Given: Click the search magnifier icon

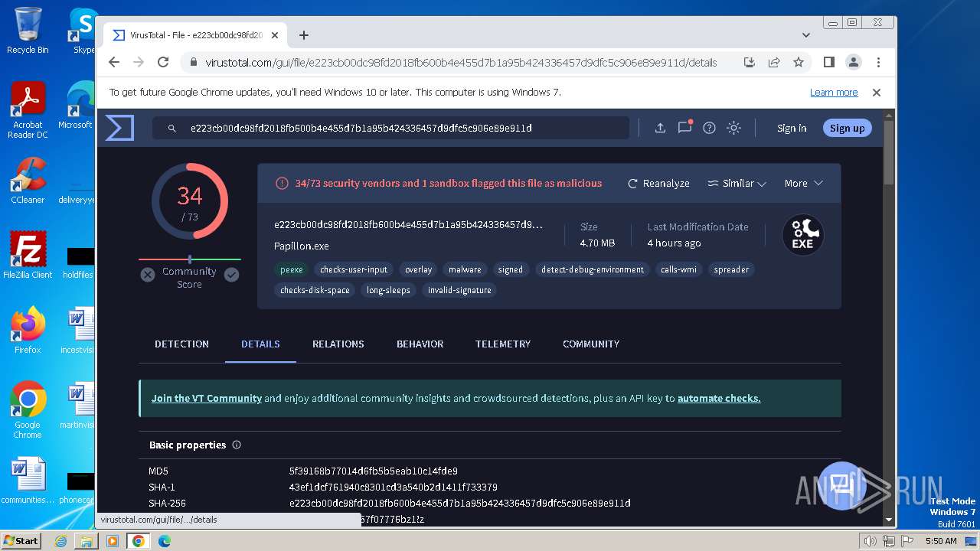Looking at the screenshot, I should [x=172, y=129].
